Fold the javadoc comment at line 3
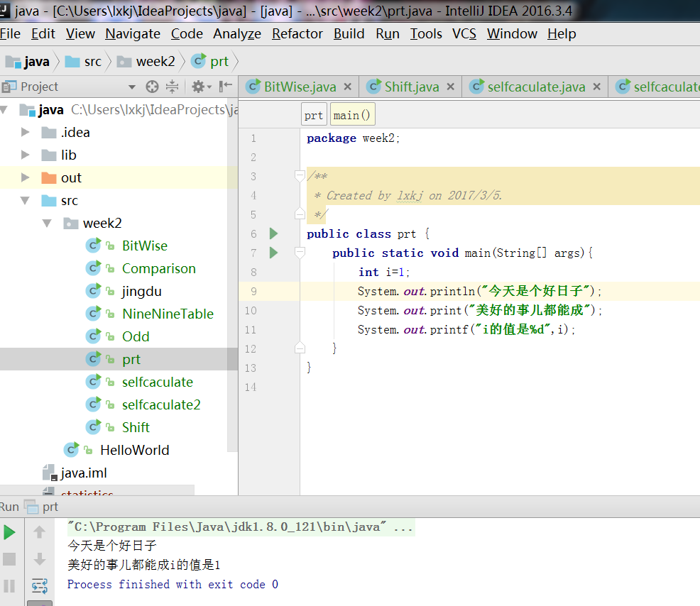Screen dimensions: 700x606 click(x=300, y=176)
